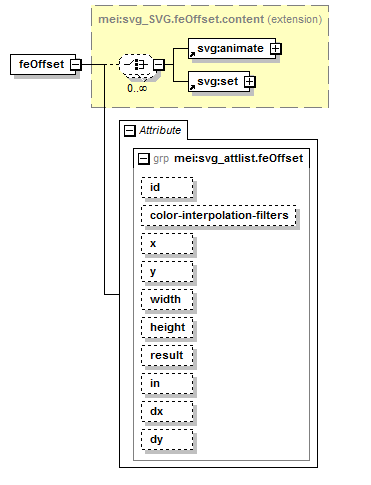Screen dimensions: 371x485
Task: Collapse the choice compositor minus box
Action: [159, 64]
